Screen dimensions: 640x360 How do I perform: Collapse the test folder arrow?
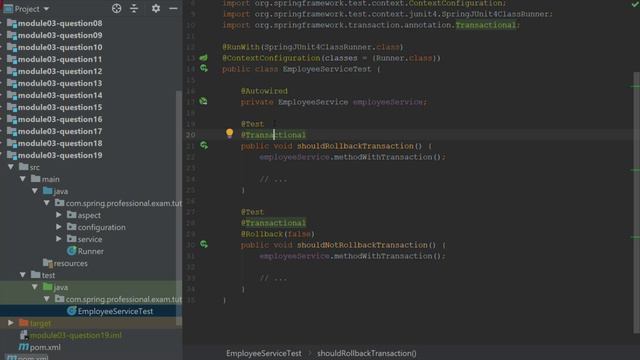pyautogui.click(x=23, y=275)
